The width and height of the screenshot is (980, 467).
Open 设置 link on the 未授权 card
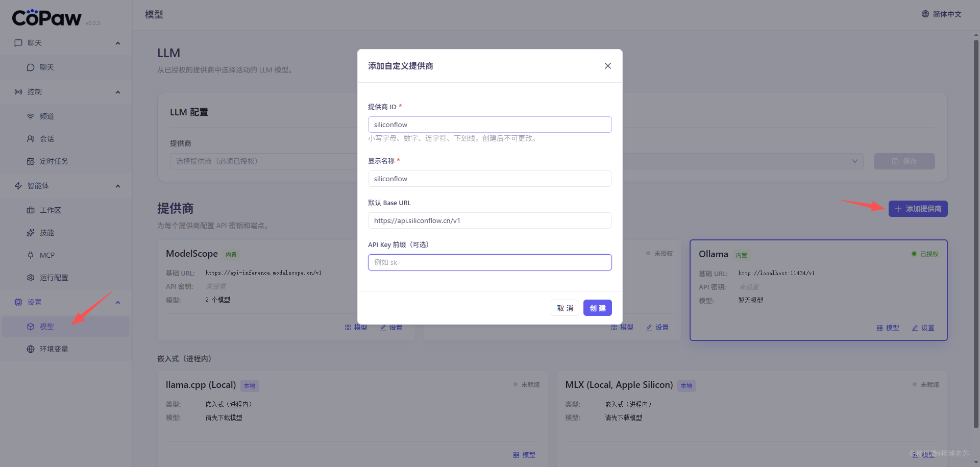[x=657, y=328]
